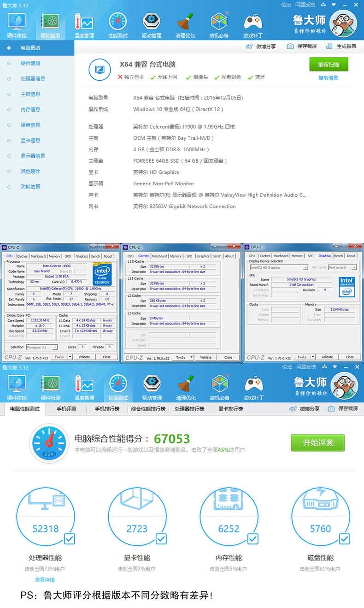Open the Perf Level 0 dropdown in CPU-Z
This screenshot has height=608, width=364.
click(342, 267)
